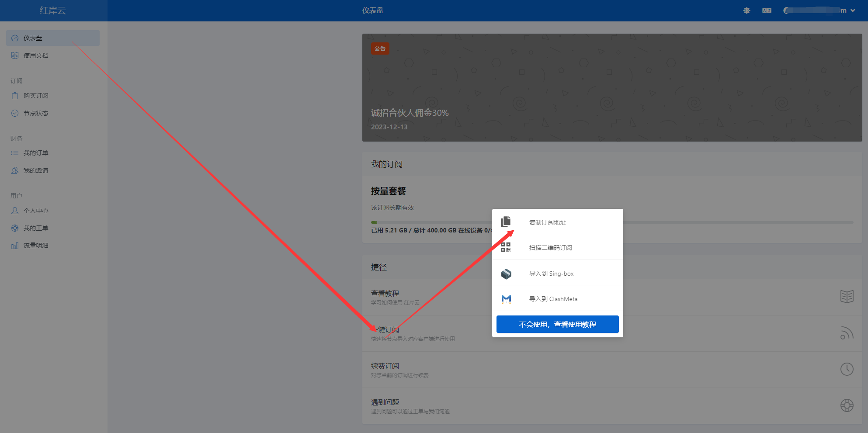Screen dimensions: 868x433
Task: Open the 诚招合伙人佣金30% announcement banner
Action: tap(612, 87)
